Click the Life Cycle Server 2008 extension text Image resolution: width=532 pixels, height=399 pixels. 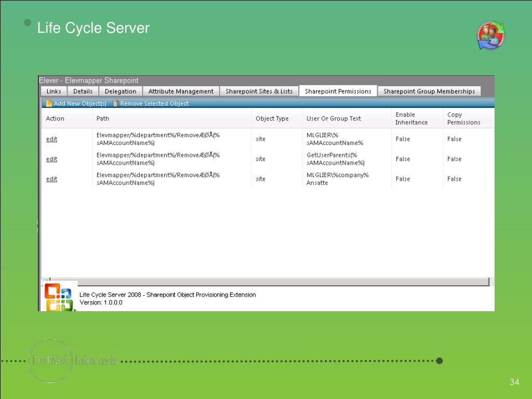tap(168, 295)
